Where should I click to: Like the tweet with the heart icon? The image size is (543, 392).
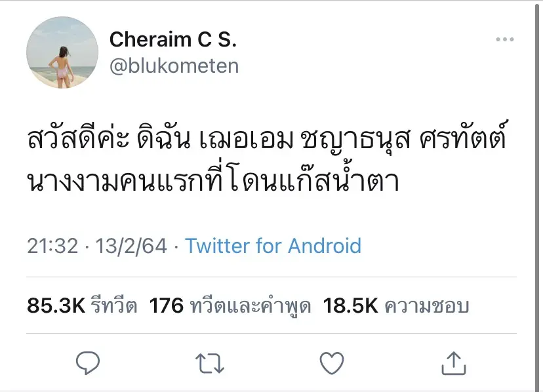pos(332,362)
